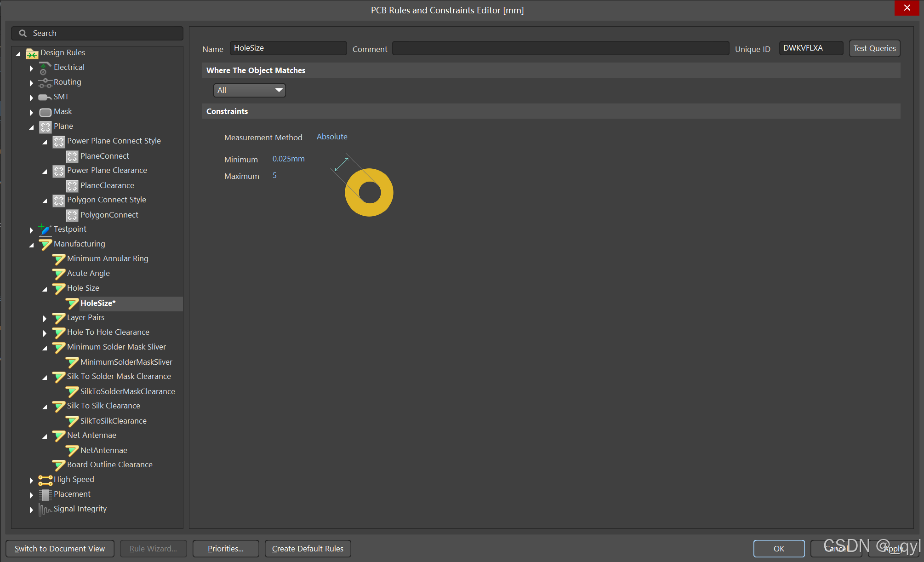The width and height of the screenshot is (924, 562).
Task: Click the Test Queries button
Action: click(874, 48)
